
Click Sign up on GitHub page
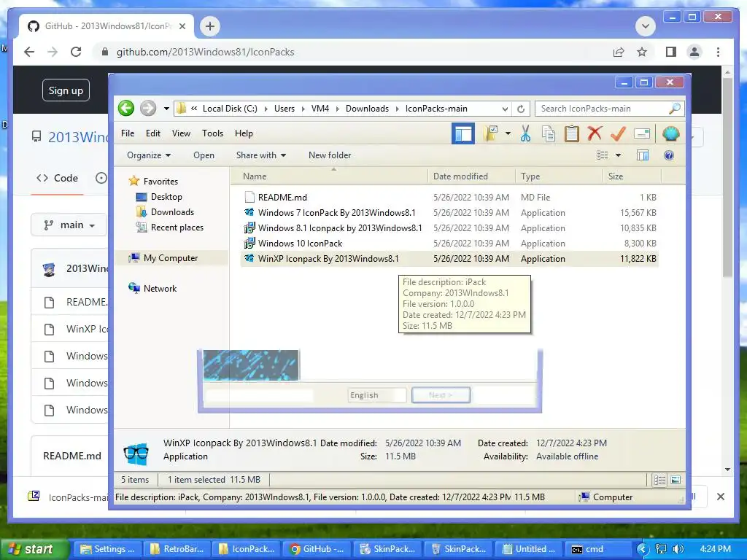(66, 90)
